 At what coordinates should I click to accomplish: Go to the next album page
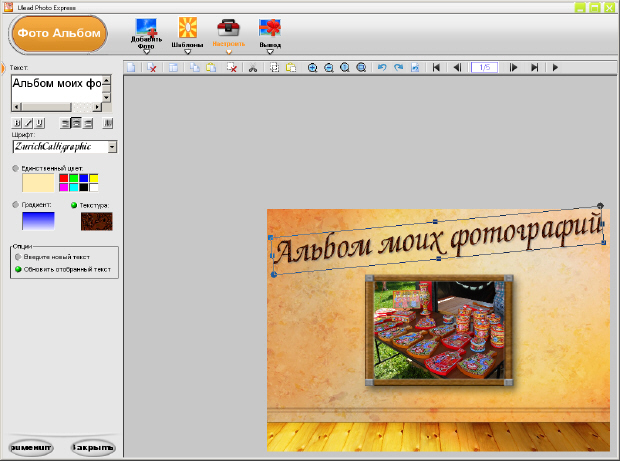tap(513, 68)
